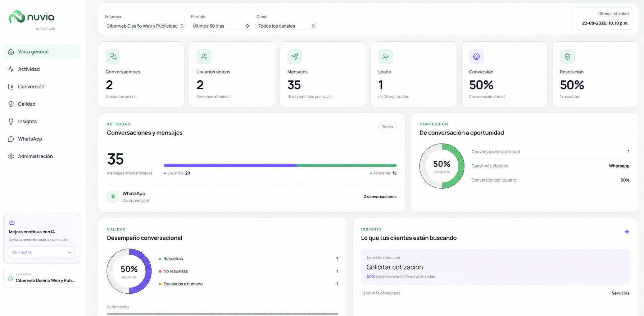The width and height of the screenshot is (644, 316).
Task: Click the 'Conversación a lead' text
Action: coord(487,97)
